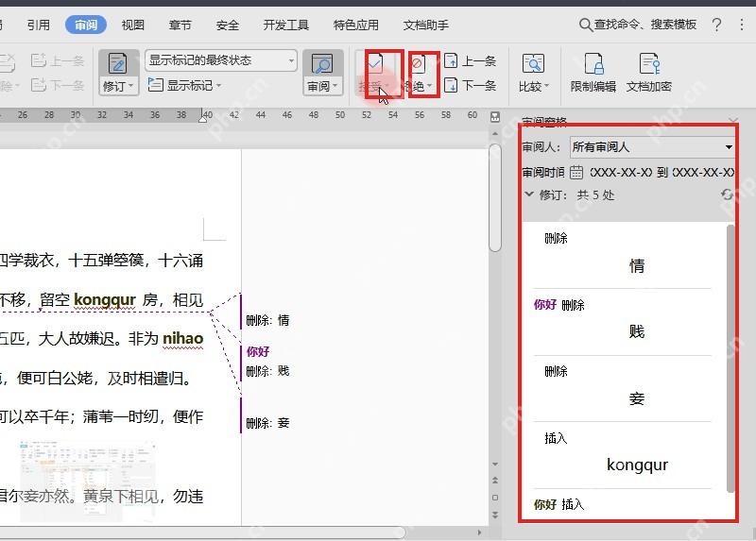Click scroll right arrow of horizontal scrollbar

tap(479, 533)
